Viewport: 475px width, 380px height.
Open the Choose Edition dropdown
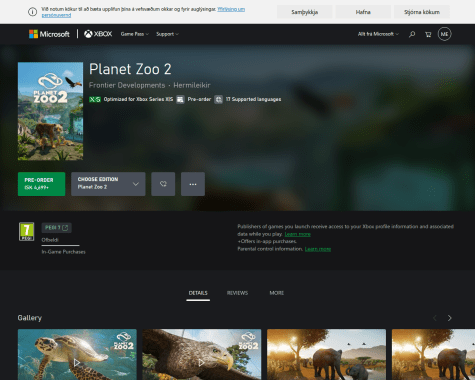coord(108,184)
